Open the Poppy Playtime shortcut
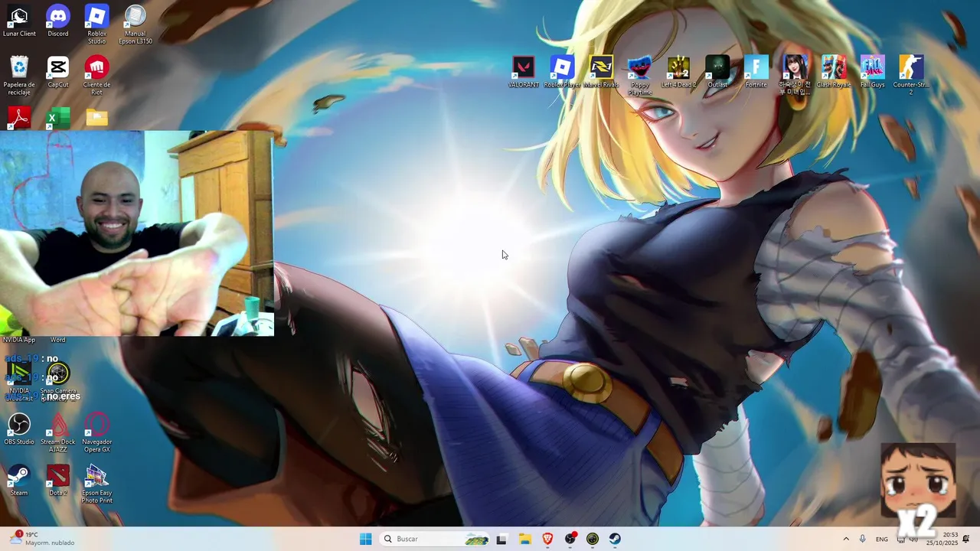 (639, 76)
